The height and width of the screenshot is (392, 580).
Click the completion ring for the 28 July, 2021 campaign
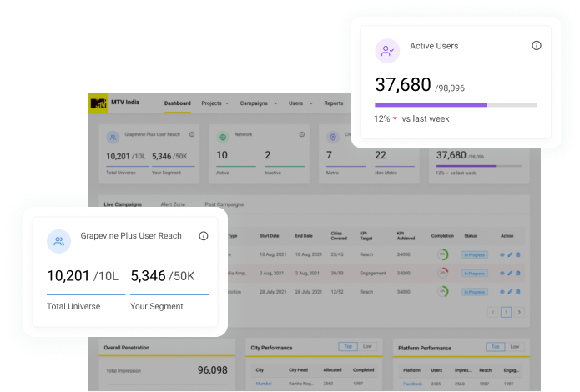coord(442,291)
